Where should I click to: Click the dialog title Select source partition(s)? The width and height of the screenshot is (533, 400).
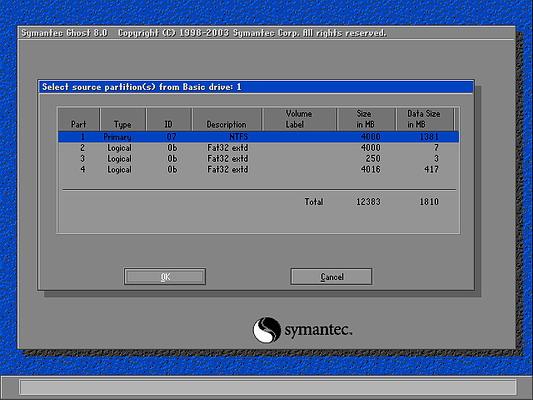point(141,87)
